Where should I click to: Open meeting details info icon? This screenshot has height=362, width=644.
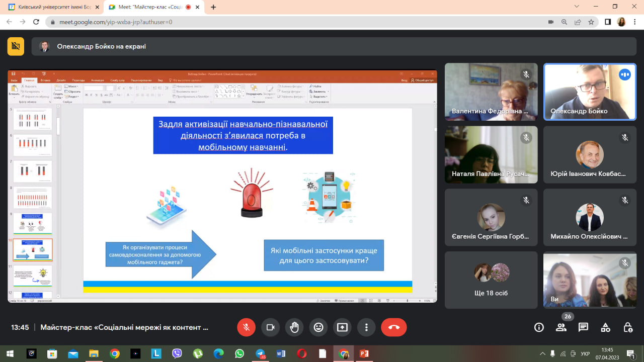click(539, 327)
